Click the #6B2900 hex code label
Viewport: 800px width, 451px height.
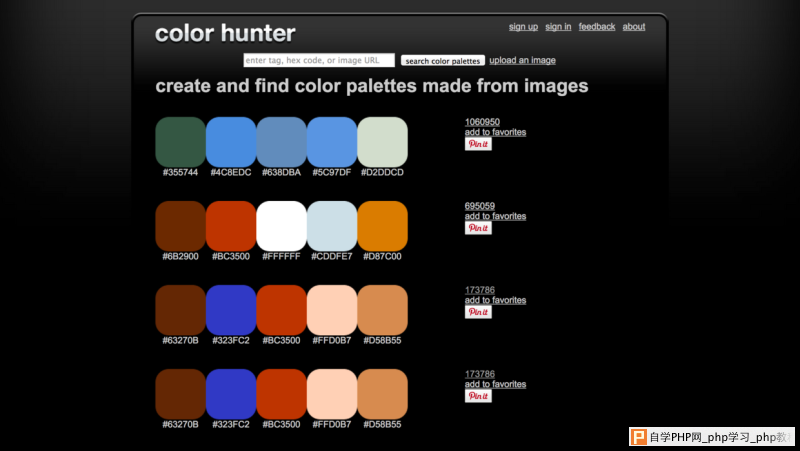click(180, 257)
